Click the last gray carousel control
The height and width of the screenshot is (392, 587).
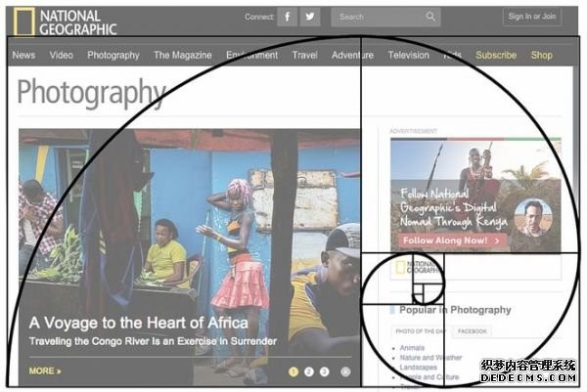click(x=345, y=371)
